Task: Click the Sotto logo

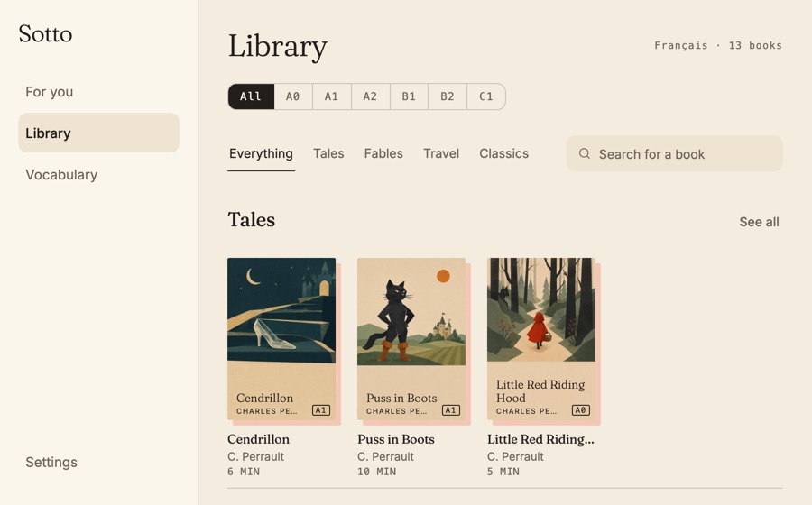Action: coord(46,34)
